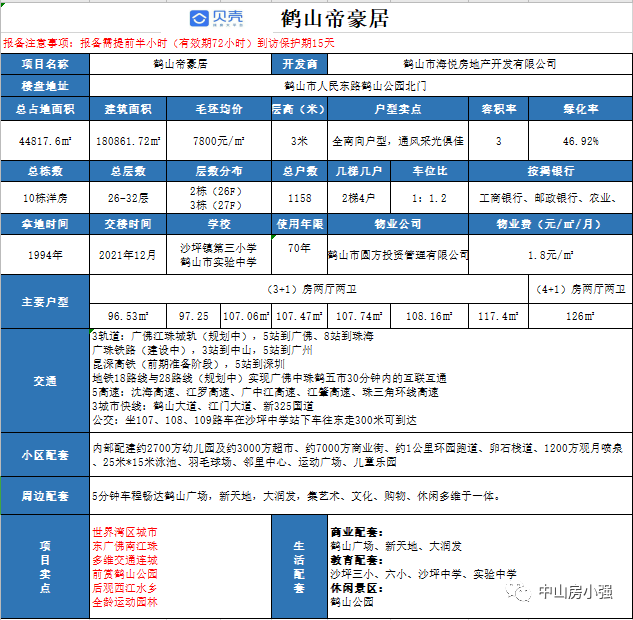The width and height of the screenshot is (633, 620).
Task: Select the red 报备注意事项 notice row
Action: 170,44
